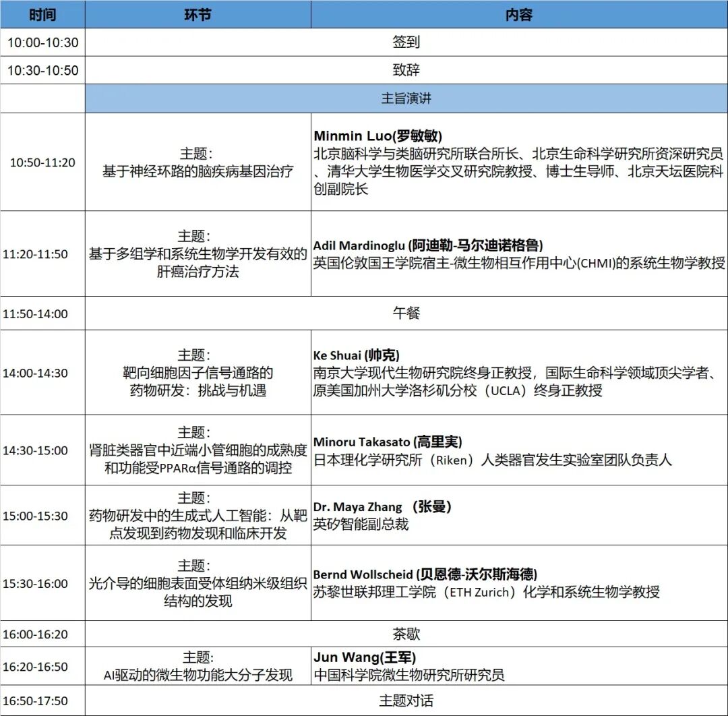Click bio 中国科学院微生物研究所研究员
This screenshot has width=728, height=716.
[x=409, y=675]
